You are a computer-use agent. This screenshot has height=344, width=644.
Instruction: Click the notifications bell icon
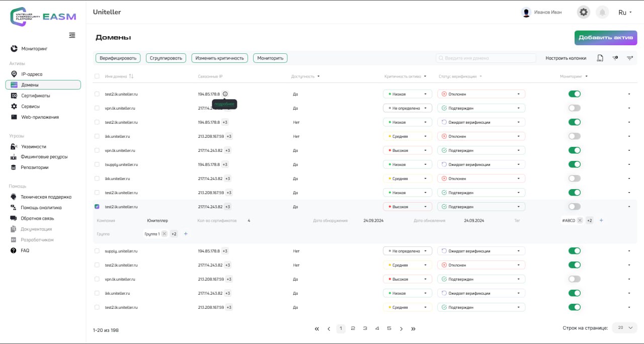click(x=602, y=13)
